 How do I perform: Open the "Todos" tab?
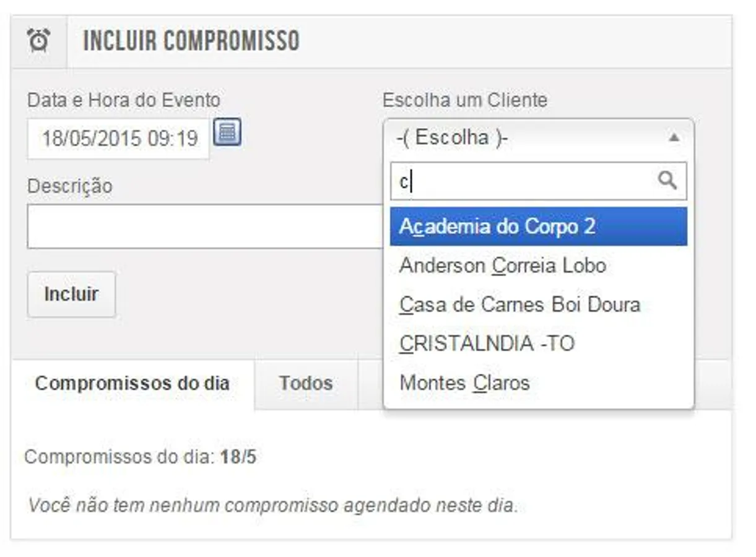[305, 383]
